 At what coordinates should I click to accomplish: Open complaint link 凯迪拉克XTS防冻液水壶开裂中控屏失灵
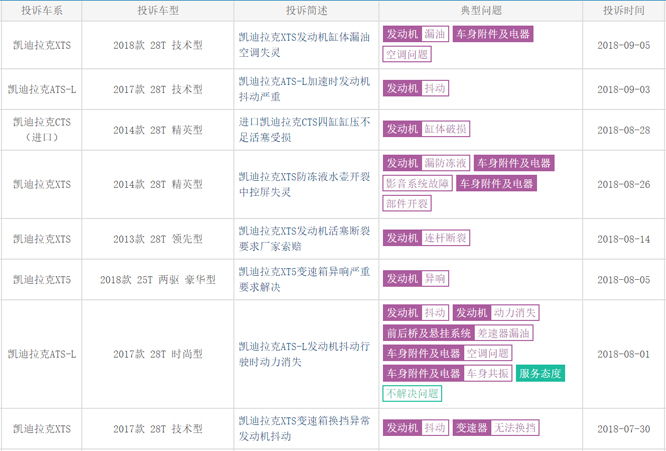[x=304, y=184]
